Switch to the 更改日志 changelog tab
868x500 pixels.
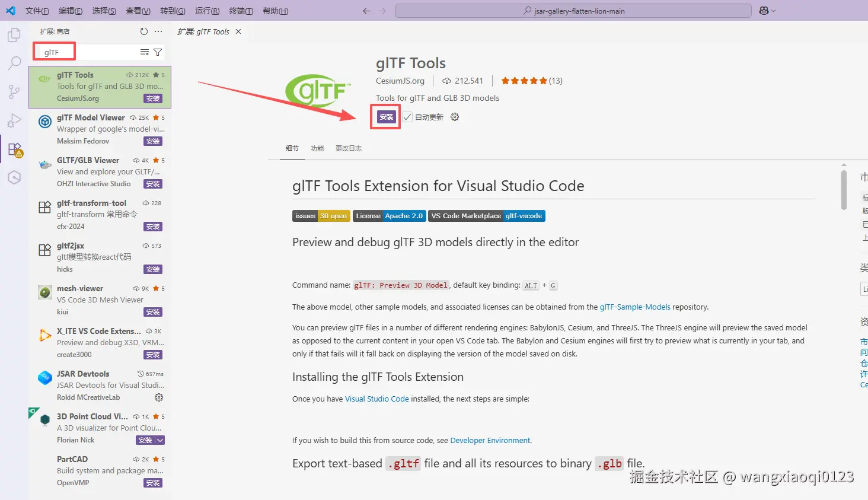349,148
